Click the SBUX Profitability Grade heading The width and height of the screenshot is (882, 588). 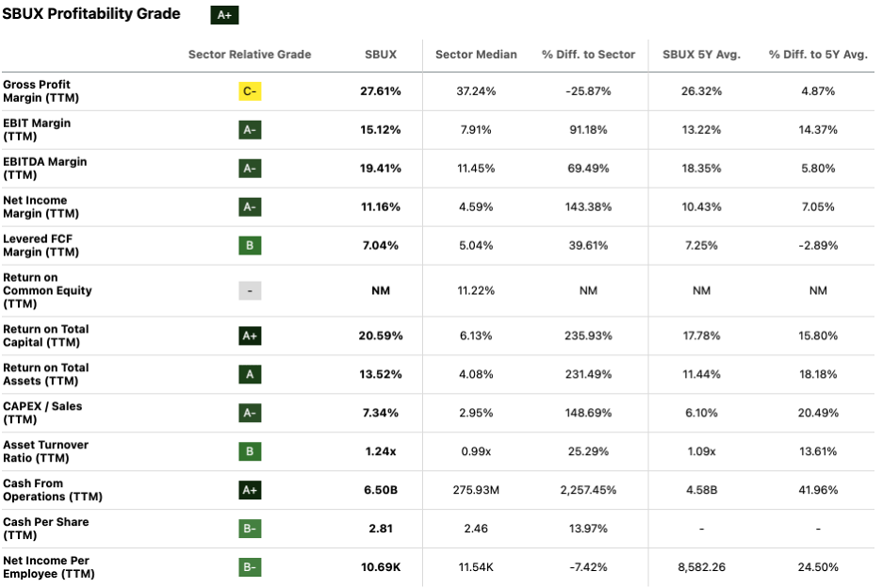pos(91,14)
